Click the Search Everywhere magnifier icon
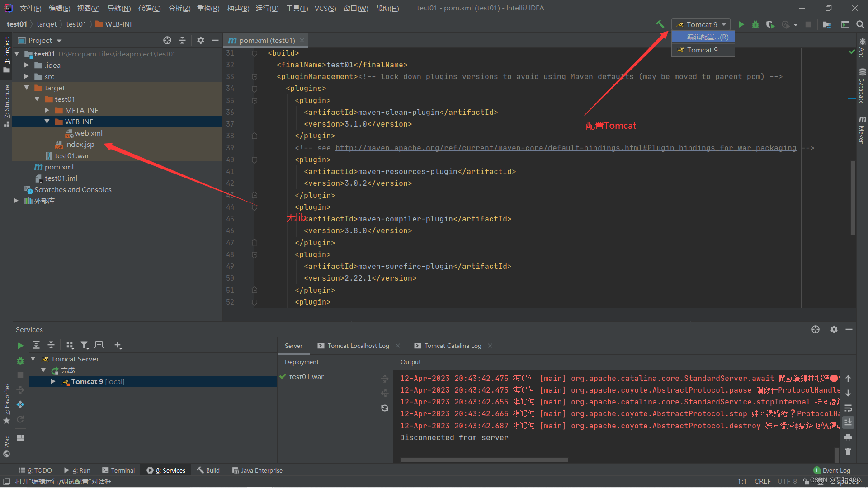 [x=860, y=24]
